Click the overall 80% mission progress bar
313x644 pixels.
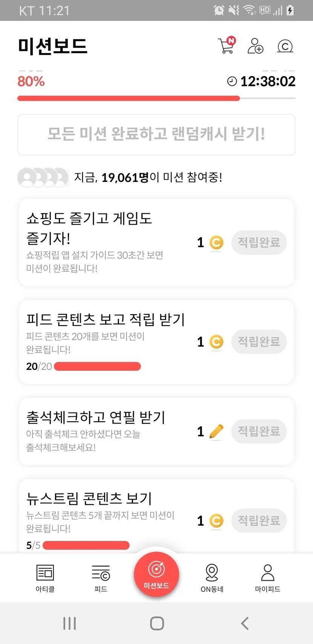(x=156, y=99)
